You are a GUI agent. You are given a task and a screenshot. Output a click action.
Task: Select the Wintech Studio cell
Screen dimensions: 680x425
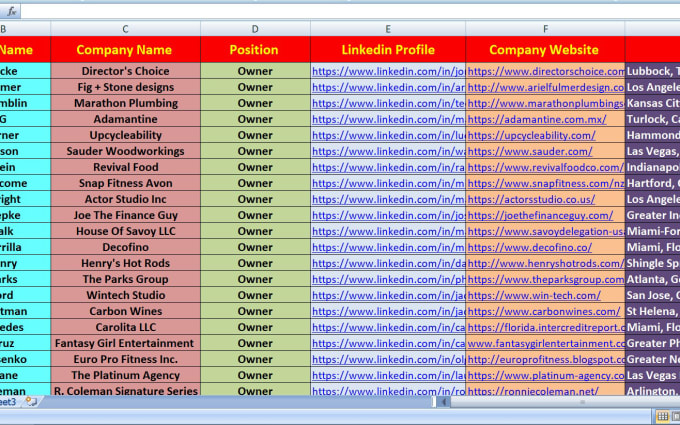pyautogui.click(x=125, y=296)
